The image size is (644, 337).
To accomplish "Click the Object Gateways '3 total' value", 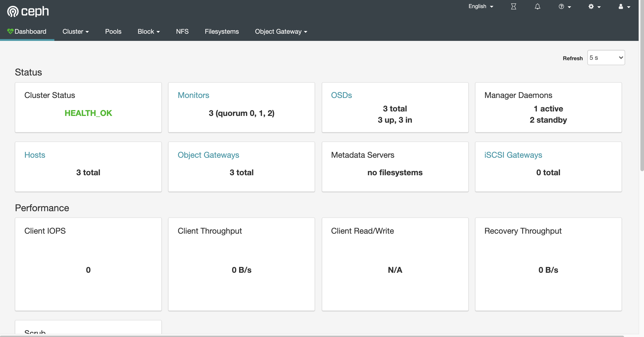I will pyautogui.click(x=242, y=173).
